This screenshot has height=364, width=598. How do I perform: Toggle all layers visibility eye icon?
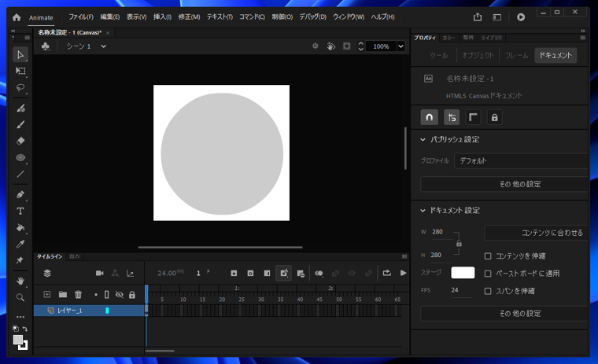120,295
